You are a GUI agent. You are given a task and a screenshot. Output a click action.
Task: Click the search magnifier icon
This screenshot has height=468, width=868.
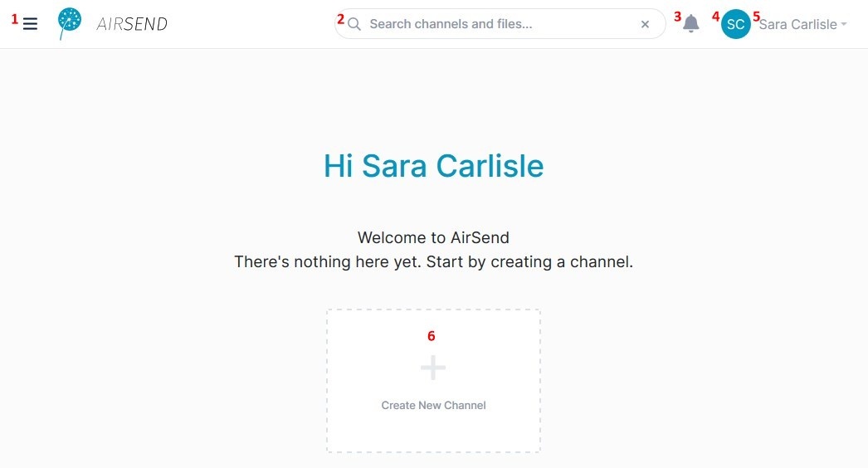tap(354, 24)
